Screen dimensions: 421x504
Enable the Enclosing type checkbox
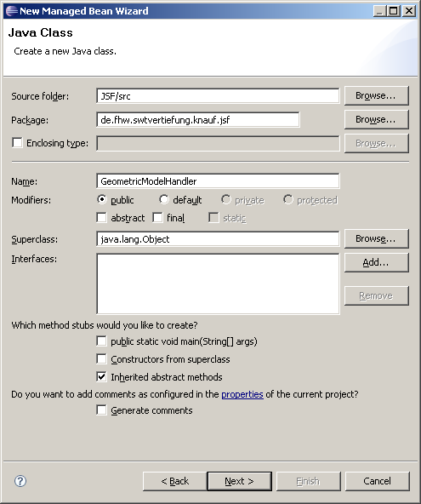17,142
